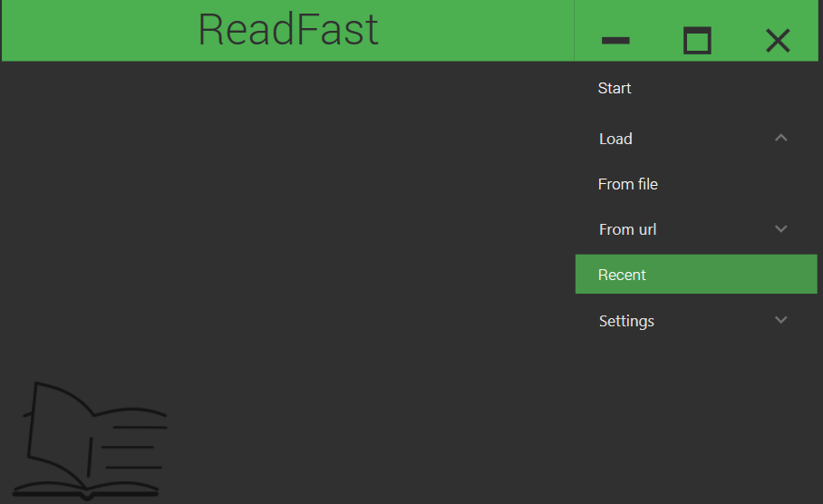Image resolution: width=823 pixels, height=504 pixels.
Task: Collapse the Load menu chevron
Action: [781, 138]
